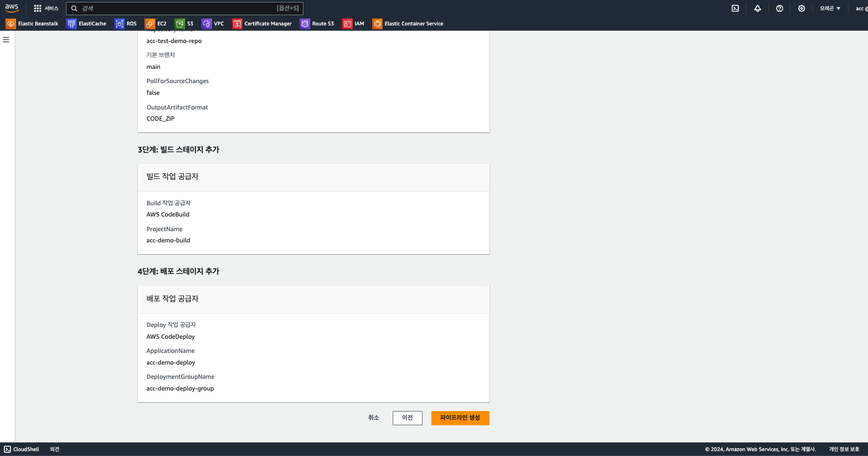Open the RDS shortcut icon
Image resolution: width=868 pixels, height=456 pixels.
click(119, 23)
